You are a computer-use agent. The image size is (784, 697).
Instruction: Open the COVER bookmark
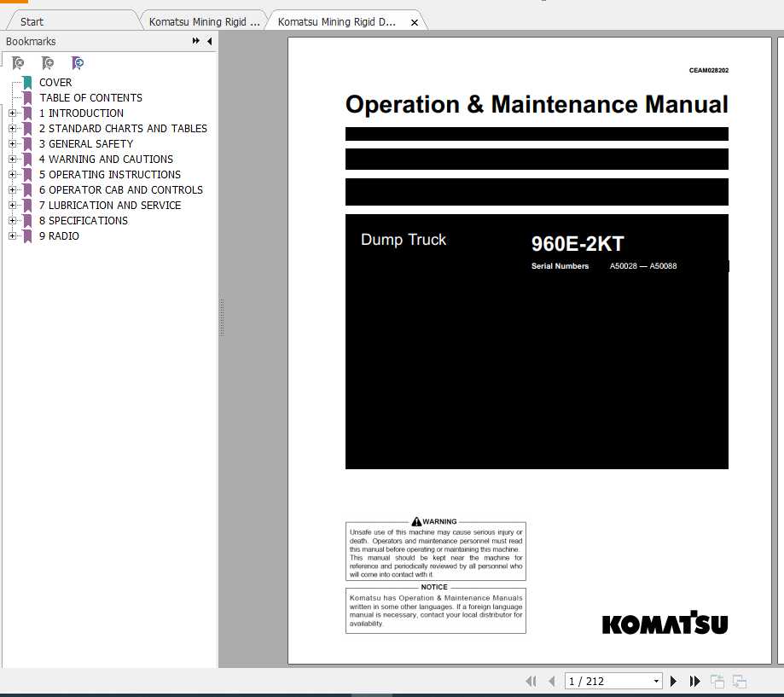pyautogui.click(x=55, y=83)
